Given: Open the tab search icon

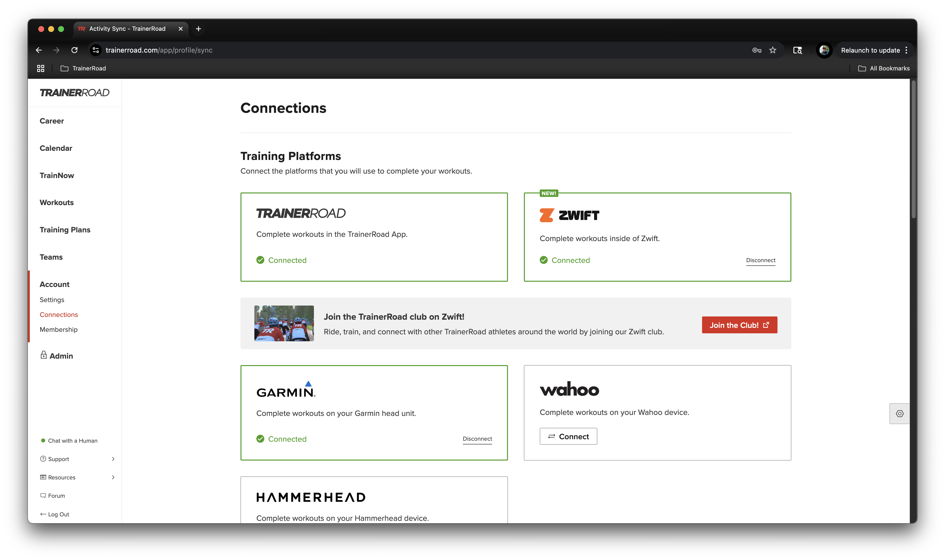Looking at the screenshot, I should click(797, 50).
